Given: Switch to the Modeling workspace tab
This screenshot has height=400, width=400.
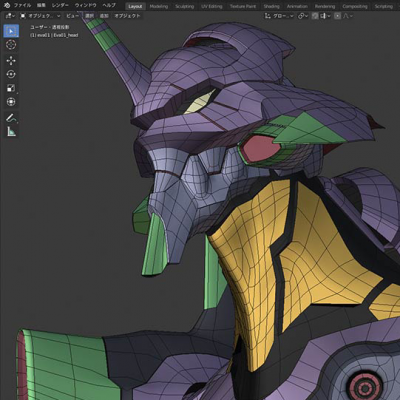Looking at the screenshot, I should tap(159, 6).
